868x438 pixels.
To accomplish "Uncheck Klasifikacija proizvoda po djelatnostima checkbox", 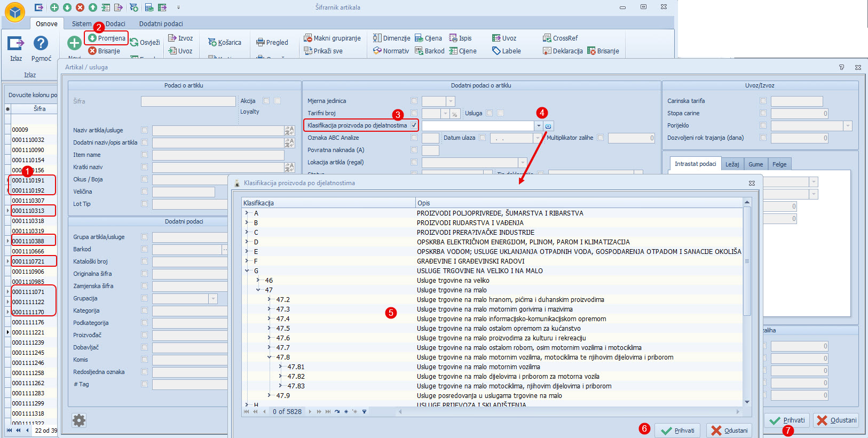I will (x=414, y=125).
